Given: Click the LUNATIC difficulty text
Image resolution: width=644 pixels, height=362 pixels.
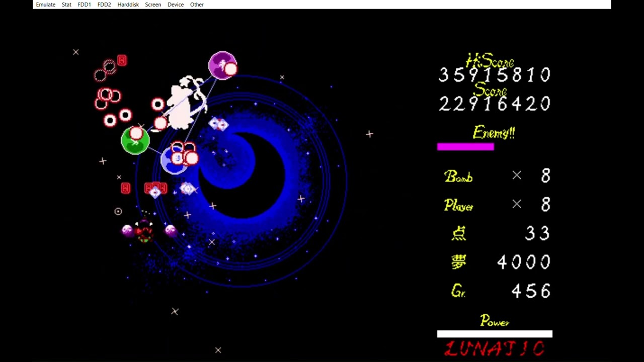Looking at the screenshot, I should coord(495,348).
